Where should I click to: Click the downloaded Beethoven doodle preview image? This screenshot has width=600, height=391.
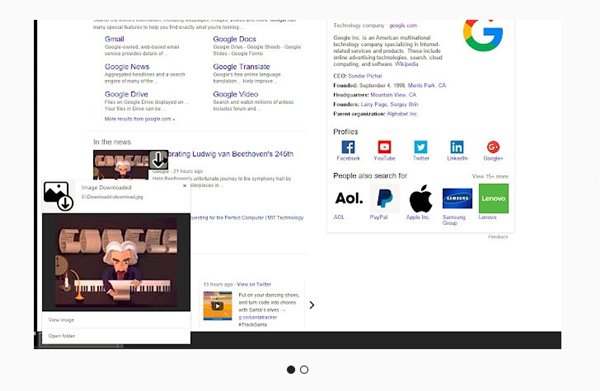coord(116,262)
